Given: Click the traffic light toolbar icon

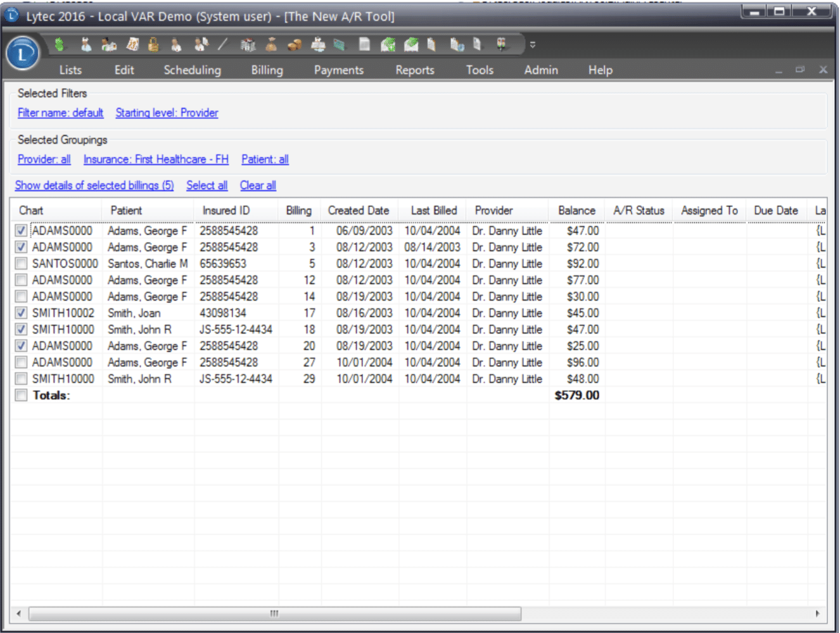Looking at the screenshot, I should pyautogui.click(x=501, y=44).
